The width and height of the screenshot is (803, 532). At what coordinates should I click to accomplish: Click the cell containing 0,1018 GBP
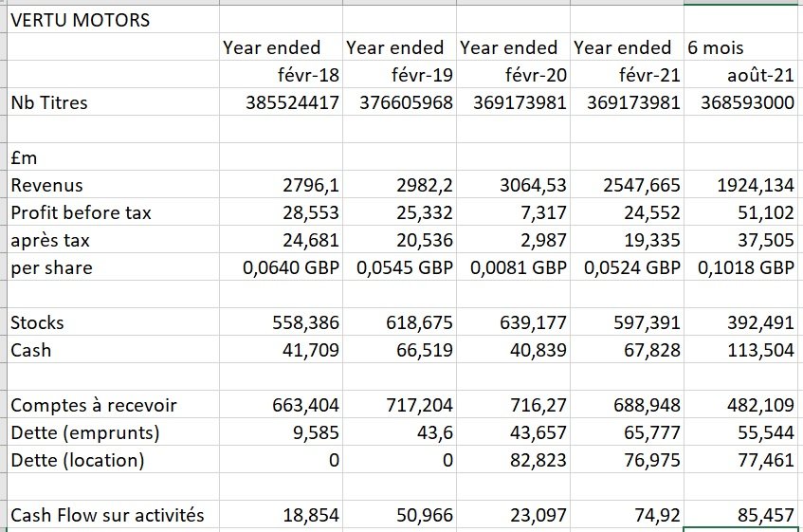[745, 267]
